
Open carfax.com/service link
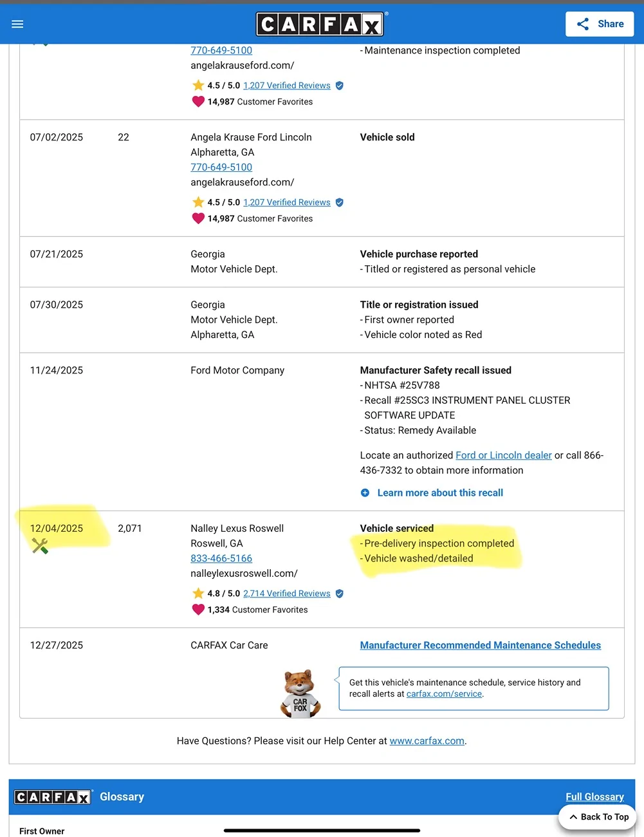444,694
